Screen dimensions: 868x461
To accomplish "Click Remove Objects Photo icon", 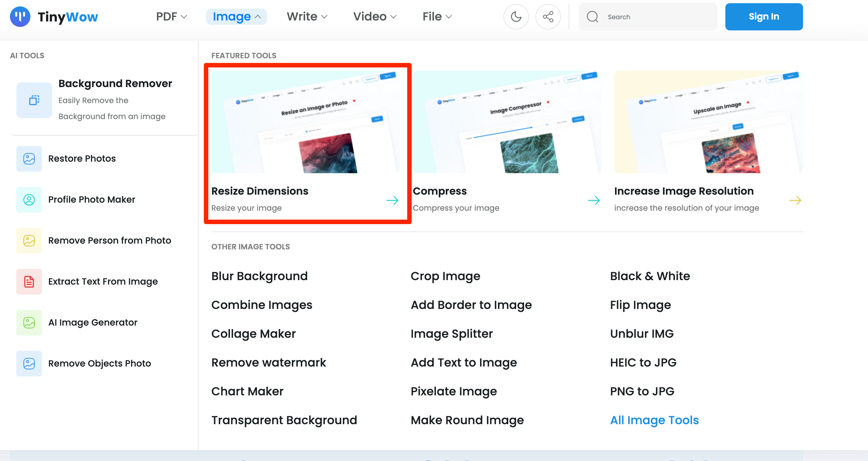I will 29,364.
